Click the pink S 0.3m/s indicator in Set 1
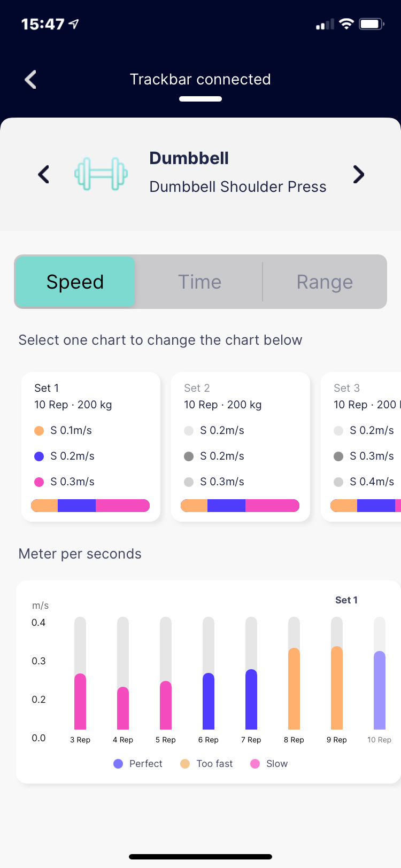Screen dimensions: 401x868 click(38, 482)
